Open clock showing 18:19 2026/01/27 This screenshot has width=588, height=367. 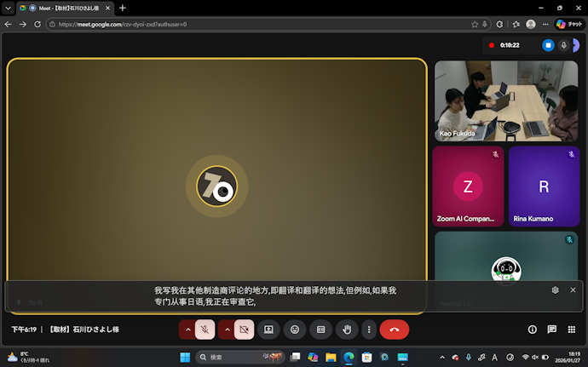pyautogui.click(x=568, y=358)
